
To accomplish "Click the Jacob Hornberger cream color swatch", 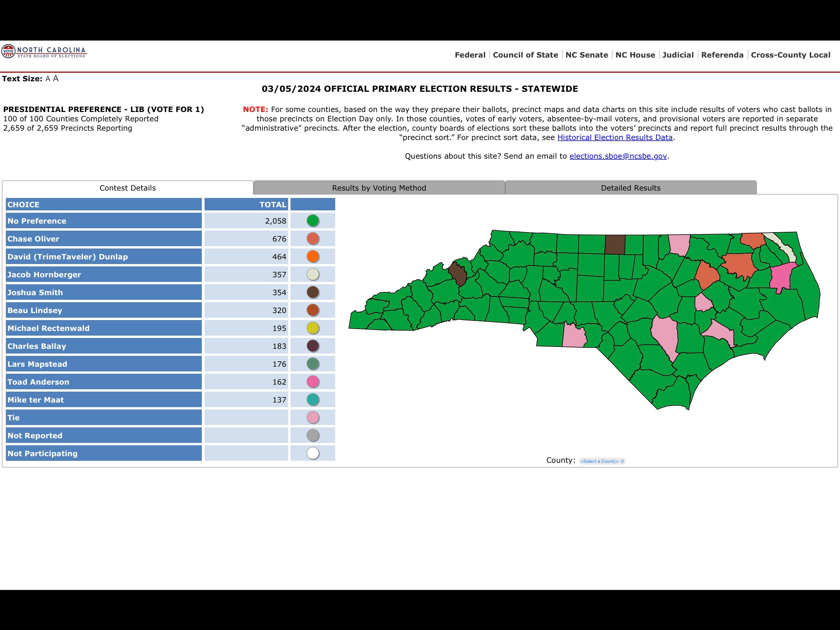I will (x=313, y=275).
